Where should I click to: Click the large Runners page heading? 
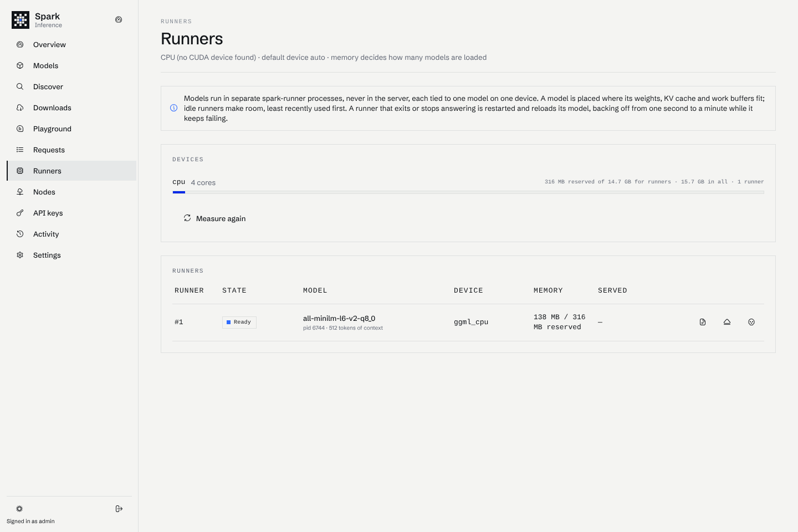pos(192,39)
